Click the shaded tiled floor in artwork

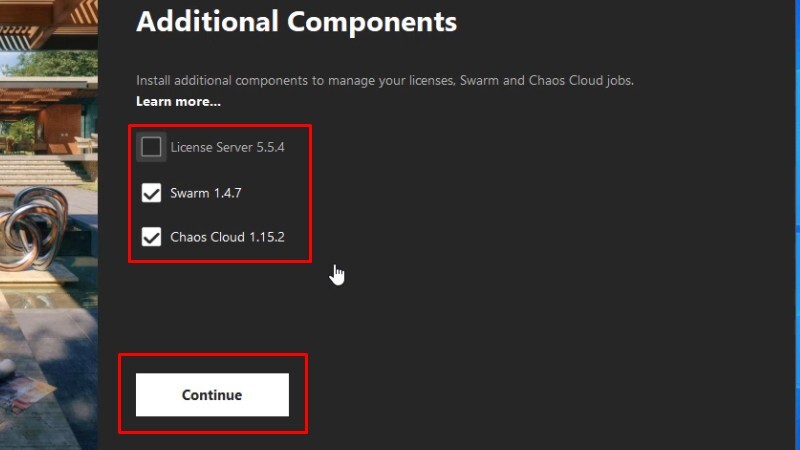56,332
